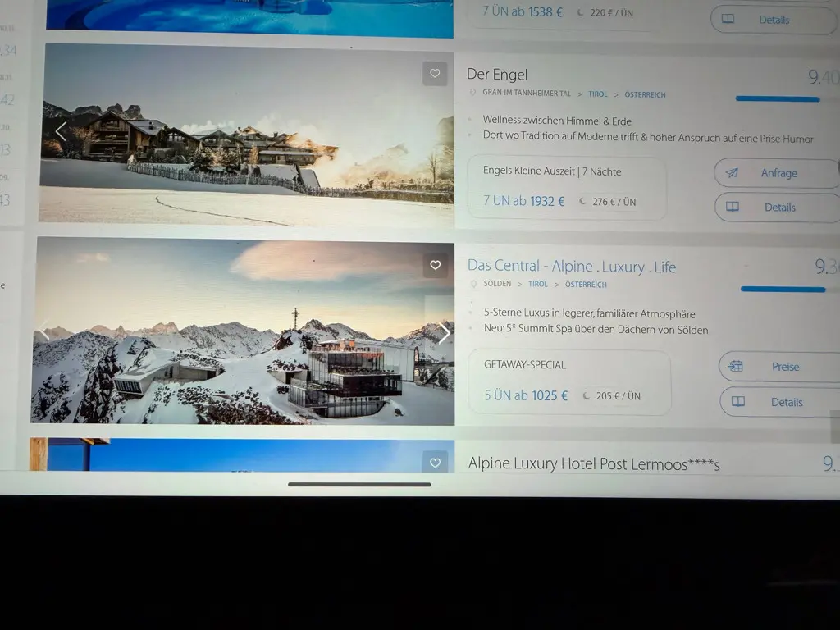
Task: Click TIROL breadcrumb under Der Engel
Action: tap(597, 94)
